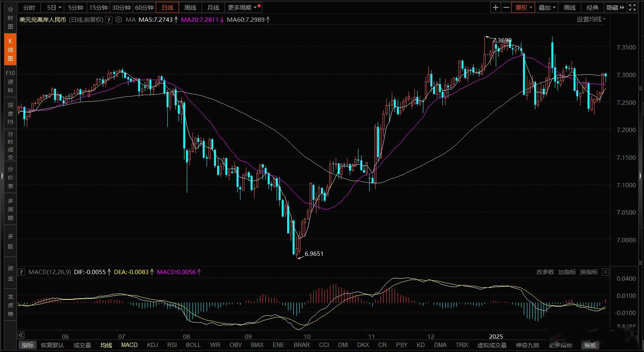This screenshot has width=644, height=352.
Task: Select 日线 daily period
Action: 167,7
